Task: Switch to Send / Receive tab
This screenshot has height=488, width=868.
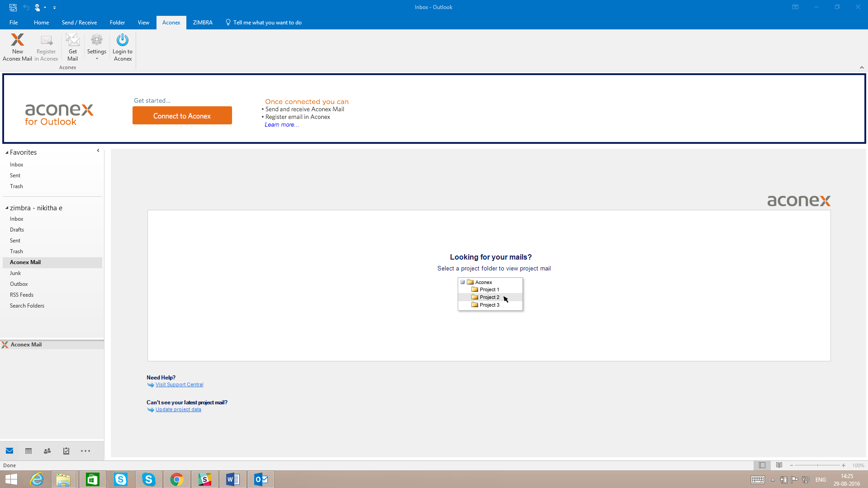Action: click(79, 23)
